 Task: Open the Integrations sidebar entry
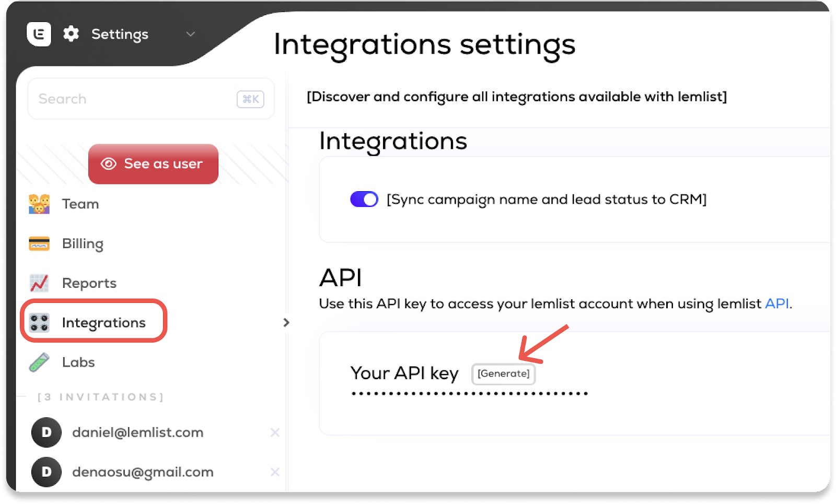tap(104, 322)
